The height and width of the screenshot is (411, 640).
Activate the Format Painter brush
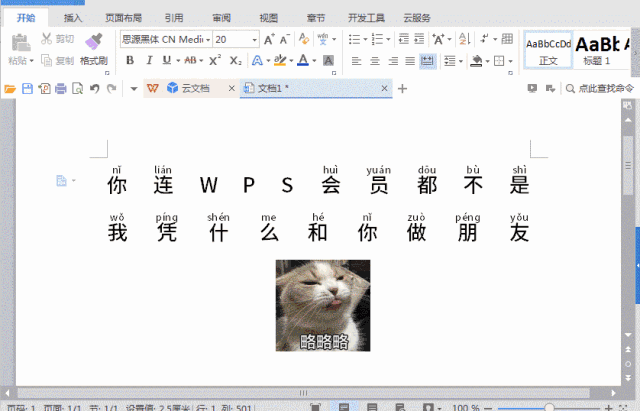click(x=93, y=41)
